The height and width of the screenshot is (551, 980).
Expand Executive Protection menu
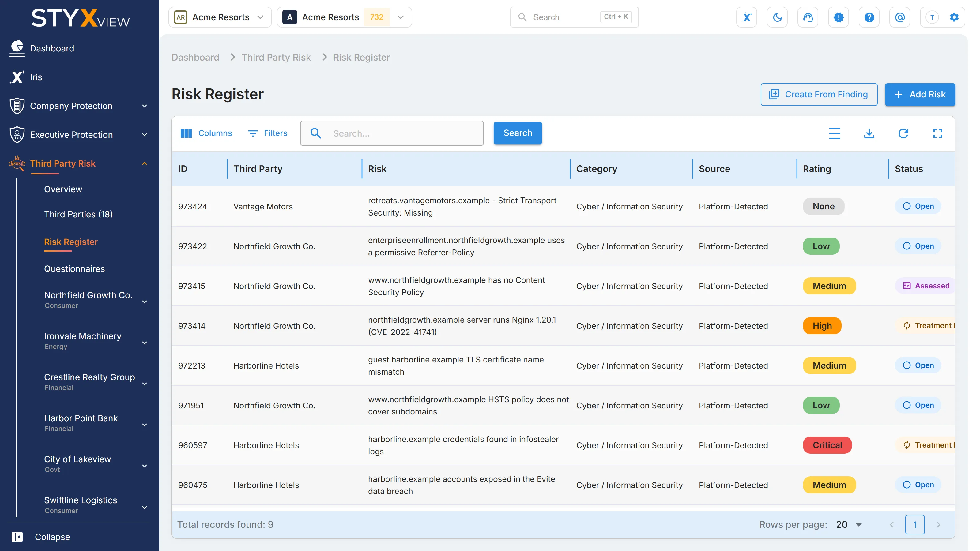pyautogui.click(x=145, y=135)
